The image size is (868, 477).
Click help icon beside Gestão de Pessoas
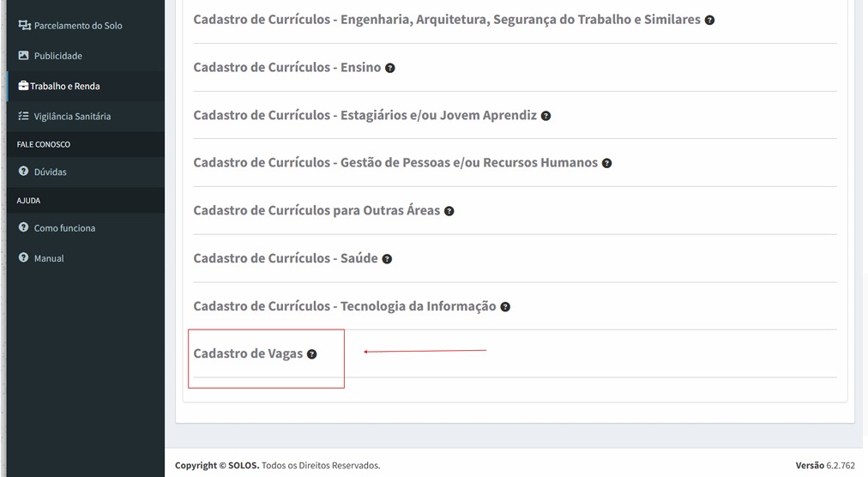pyautogui.click(x=606, y=163)
